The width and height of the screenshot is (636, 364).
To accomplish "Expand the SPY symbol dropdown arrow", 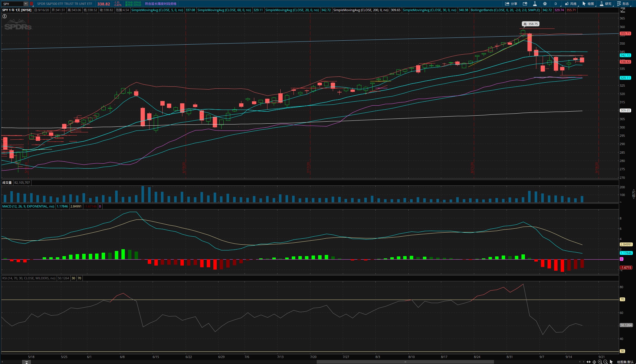I will (x=25, y=4).
